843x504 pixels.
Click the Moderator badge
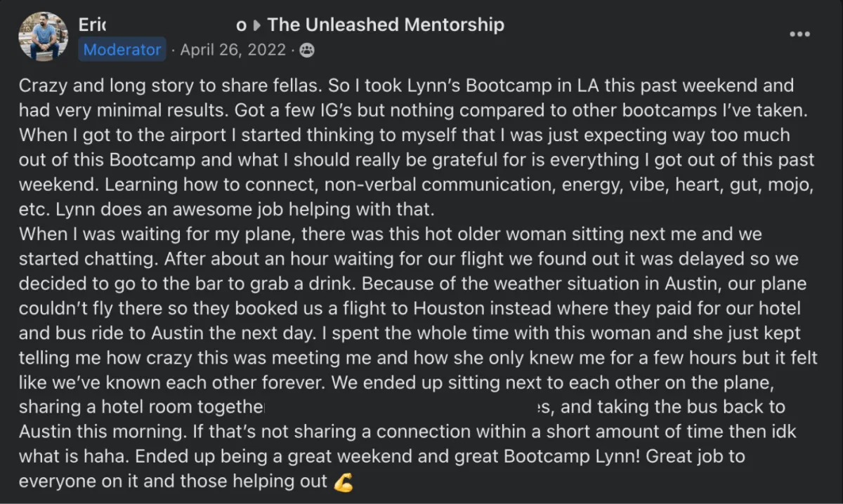pyautogui.click(x=122, y=50)
